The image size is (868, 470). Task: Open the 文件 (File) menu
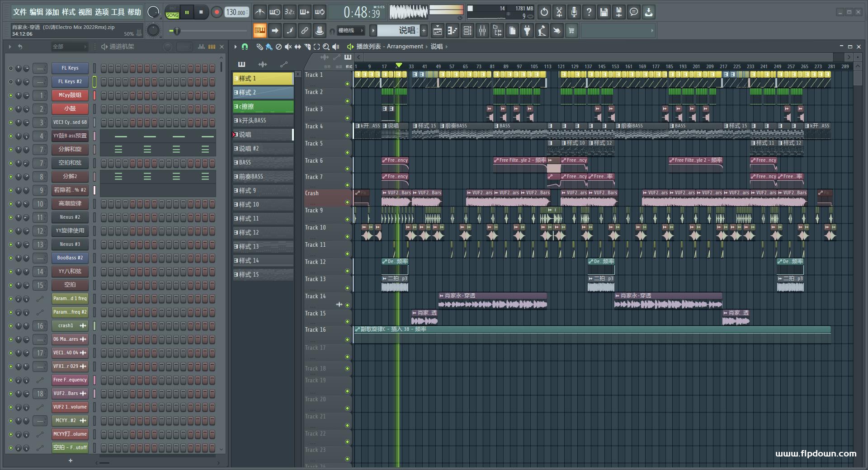click(x=20, y=12)
